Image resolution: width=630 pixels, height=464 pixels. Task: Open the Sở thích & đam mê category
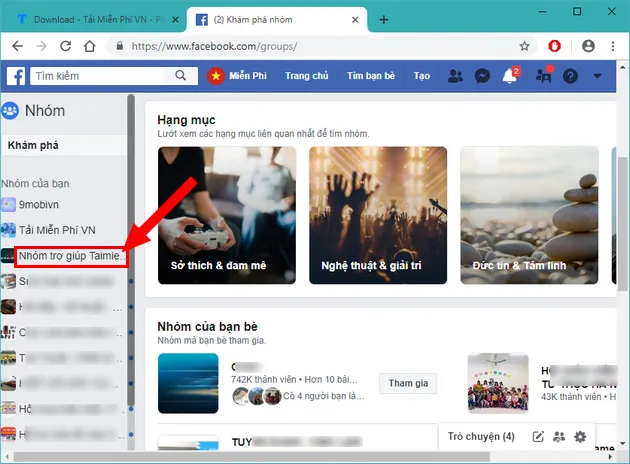click(x=227, y=215)
